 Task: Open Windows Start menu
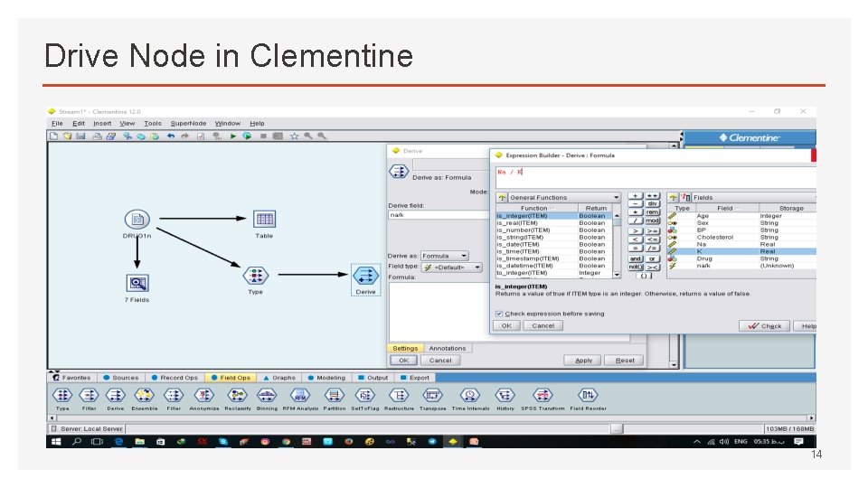pos(56,442)
